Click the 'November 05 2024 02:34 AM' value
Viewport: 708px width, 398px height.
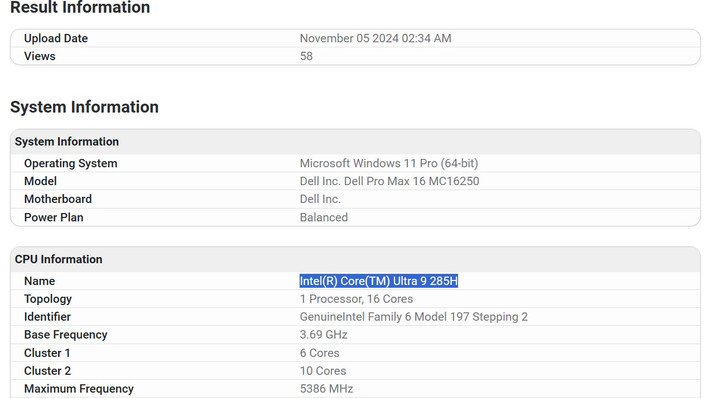(376, 38)
